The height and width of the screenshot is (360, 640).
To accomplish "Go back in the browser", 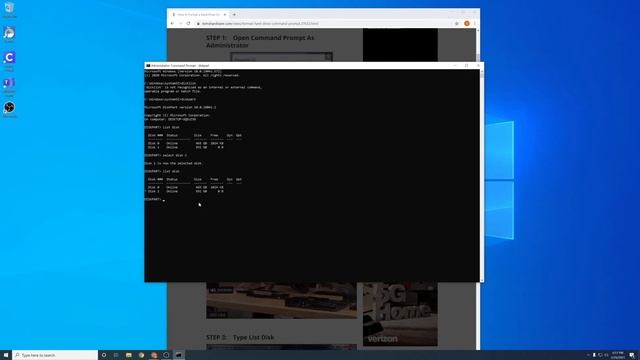I will point(172,23).
